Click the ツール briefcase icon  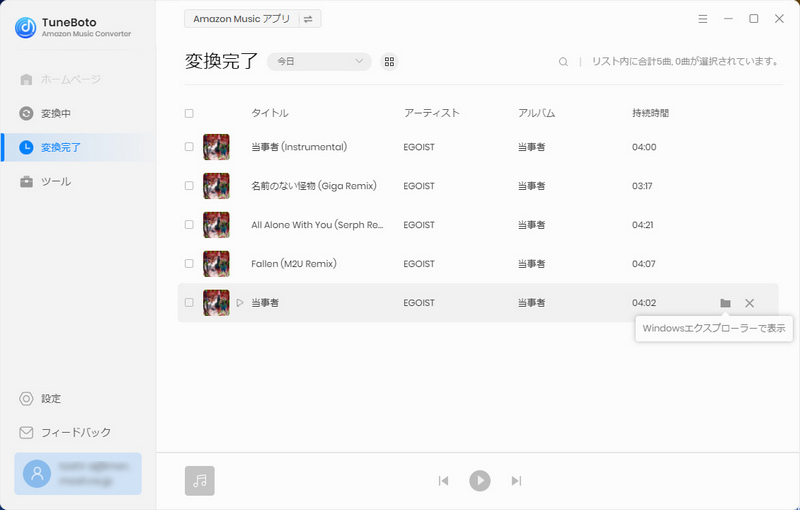point(26,182)
